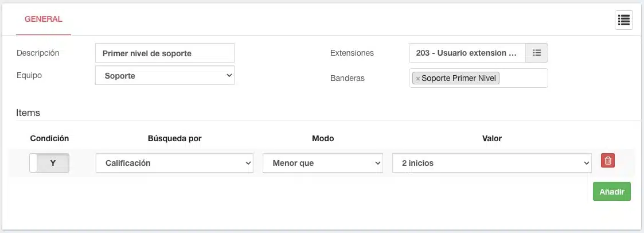Click the Extensiones label

coord(352,53)
